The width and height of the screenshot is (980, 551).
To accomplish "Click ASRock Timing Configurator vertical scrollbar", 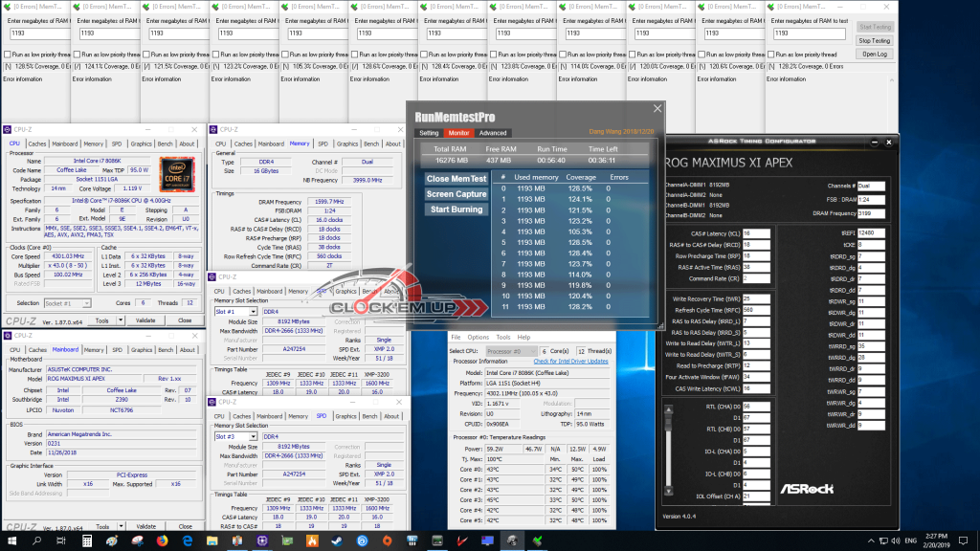I will (x=668, y=451).
